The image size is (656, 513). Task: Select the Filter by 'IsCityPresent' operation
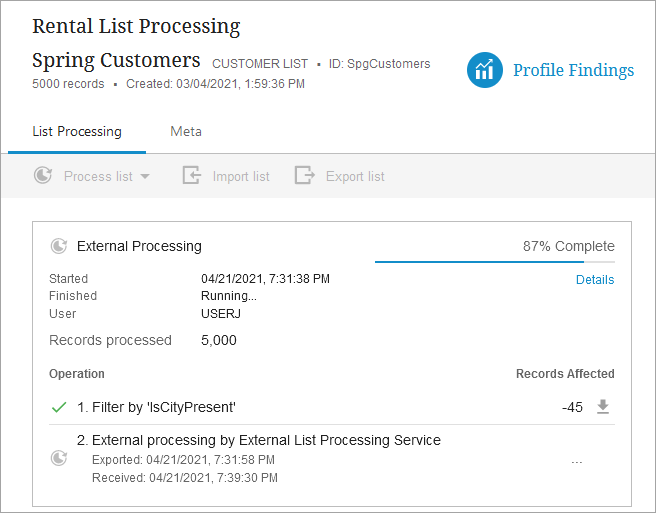point(156,408)
